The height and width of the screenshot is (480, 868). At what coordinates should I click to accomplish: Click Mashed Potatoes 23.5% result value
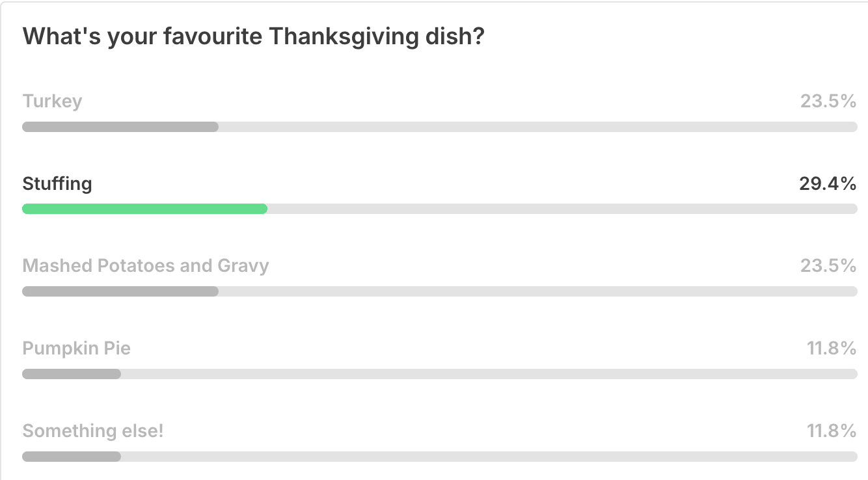point(828,266)
